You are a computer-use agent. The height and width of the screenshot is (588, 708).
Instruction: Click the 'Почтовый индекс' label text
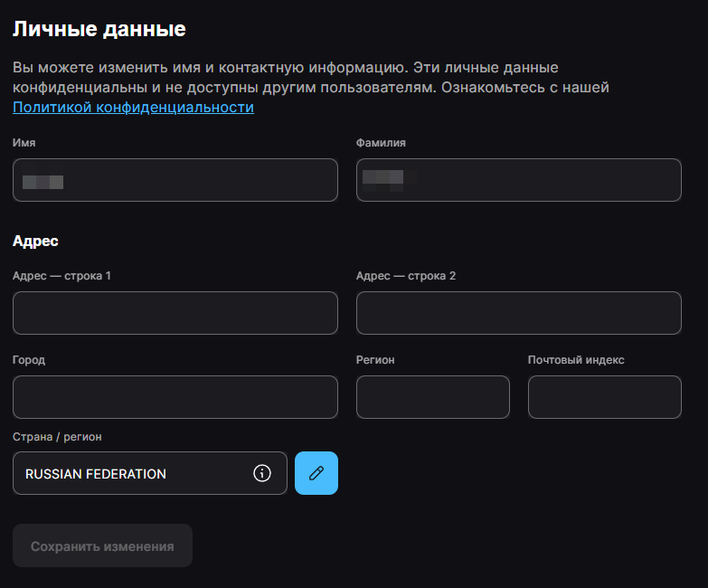(x=576, y=360)
